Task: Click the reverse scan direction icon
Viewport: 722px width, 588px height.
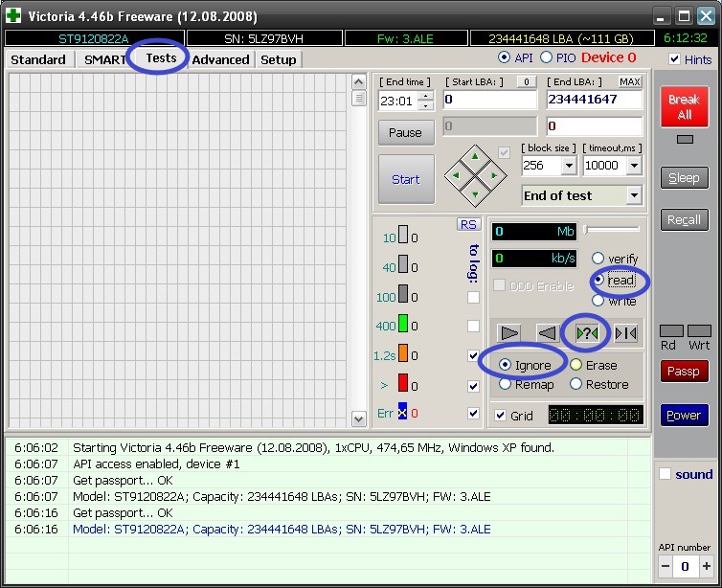Action: 547,332
